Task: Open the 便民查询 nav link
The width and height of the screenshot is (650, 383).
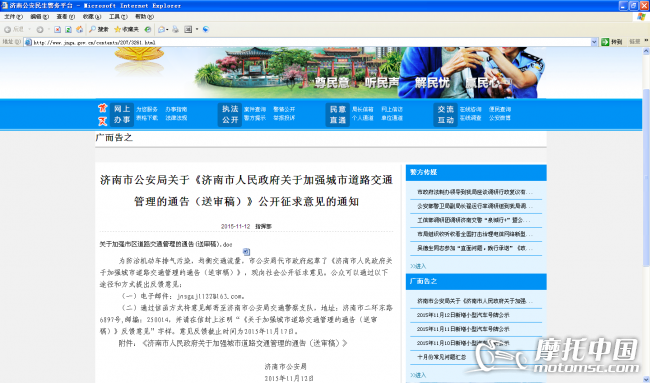Action: 500,109
